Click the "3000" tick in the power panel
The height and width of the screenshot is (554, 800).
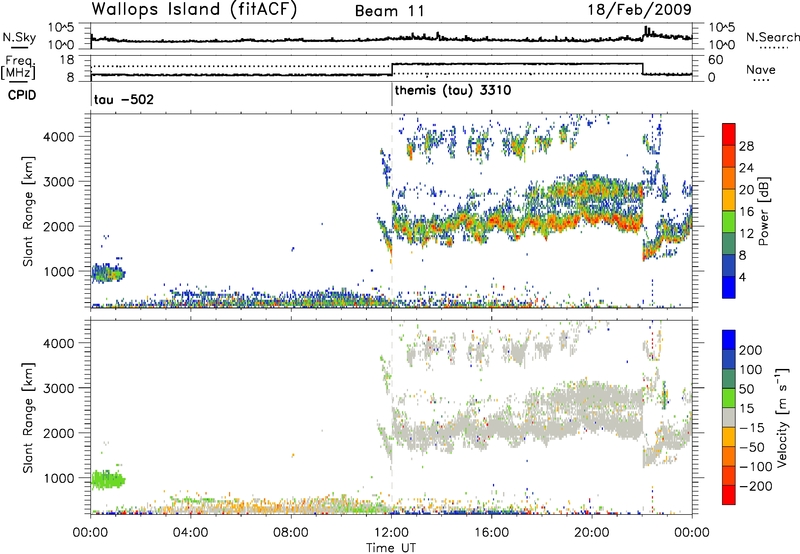pyautogui.click(x=58, y=182)
